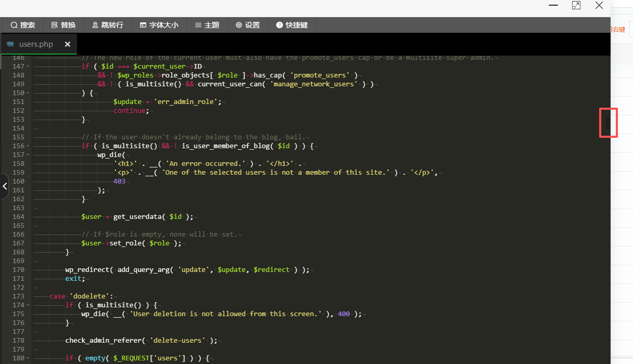Screen dimensions: 633x364
Task: Click the set_role method call
Action: click(125, 243)
